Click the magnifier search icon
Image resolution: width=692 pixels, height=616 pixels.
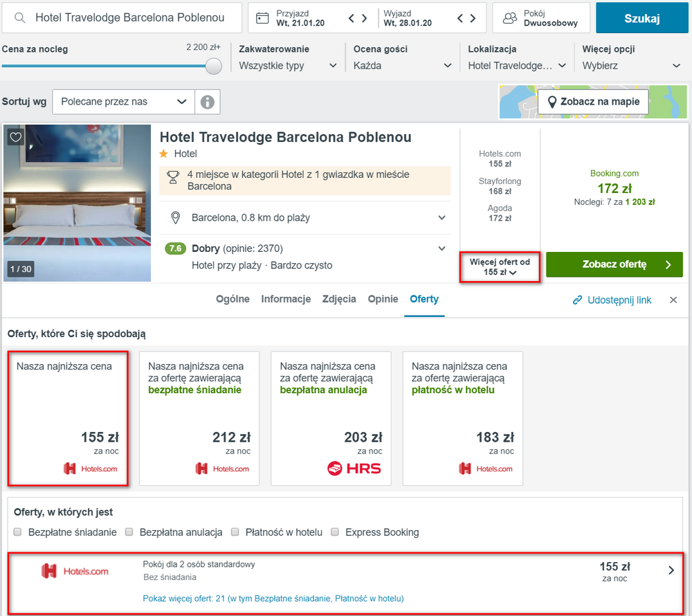(x=19, y=18)
